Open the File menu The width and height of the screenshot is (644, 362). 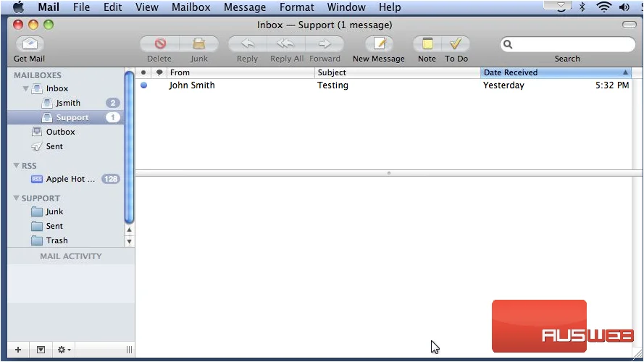coord(81,7)
